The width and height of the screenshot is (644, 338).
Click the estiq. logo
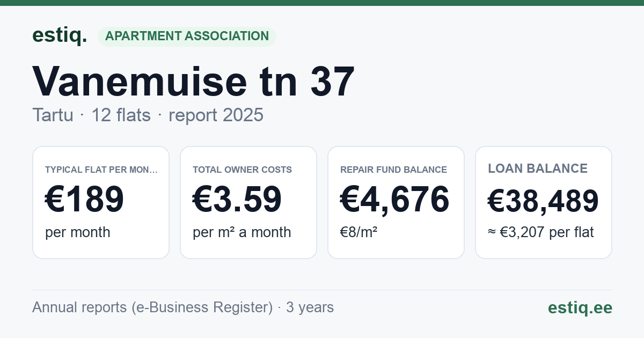(x=60, y=35)
